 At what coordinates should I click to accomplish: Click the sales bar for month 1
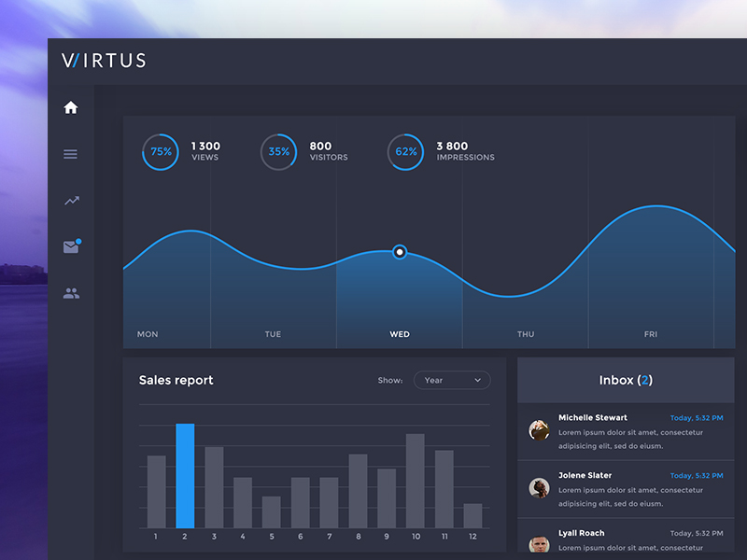[x=156, y=492]
